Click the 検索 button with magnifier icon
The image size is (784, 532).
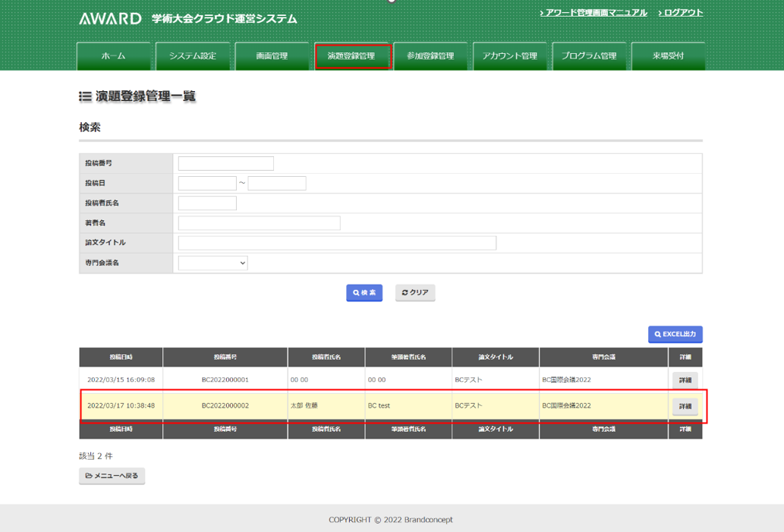click(364, 293)
